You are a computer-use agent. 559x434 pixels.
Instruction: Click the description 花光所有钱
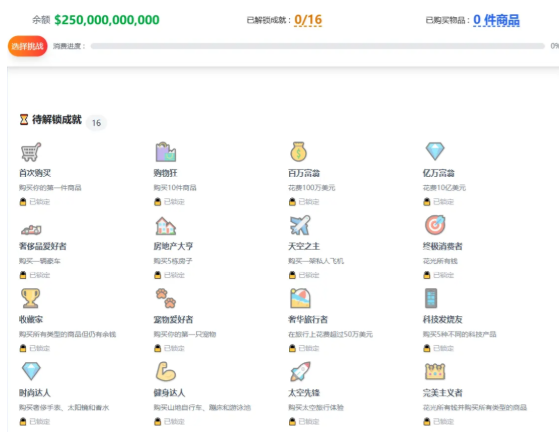[x=440, y=261]
